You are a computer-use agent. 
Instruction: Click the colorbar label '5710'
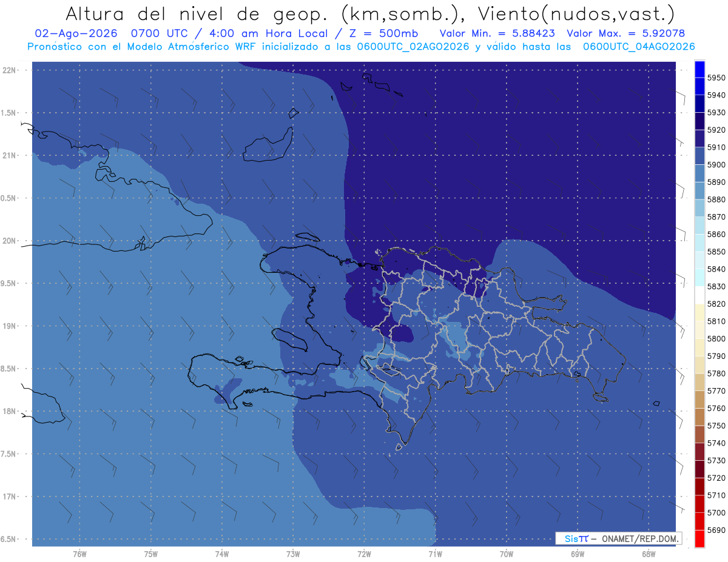(716, 495)
